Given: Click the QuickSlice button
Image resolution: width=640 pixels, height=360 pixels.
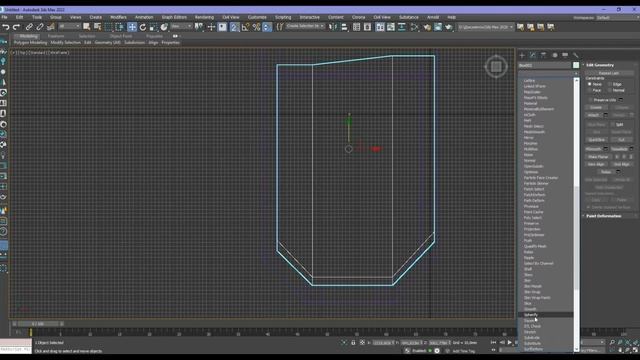Looking at the screenshot, I should pyautogui.click(x=596, y=140).
